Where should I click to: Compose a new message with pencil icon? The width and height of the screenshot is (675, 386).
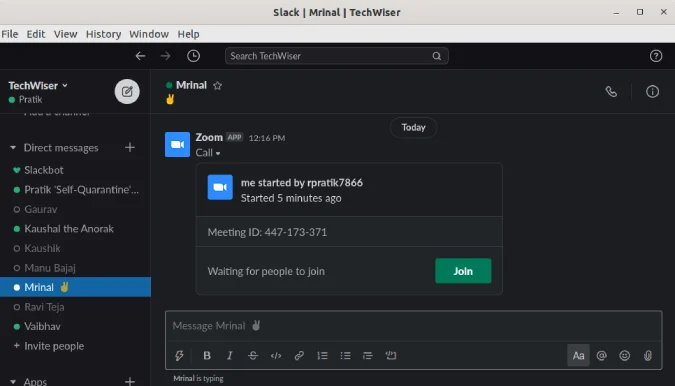pos(127,91)
